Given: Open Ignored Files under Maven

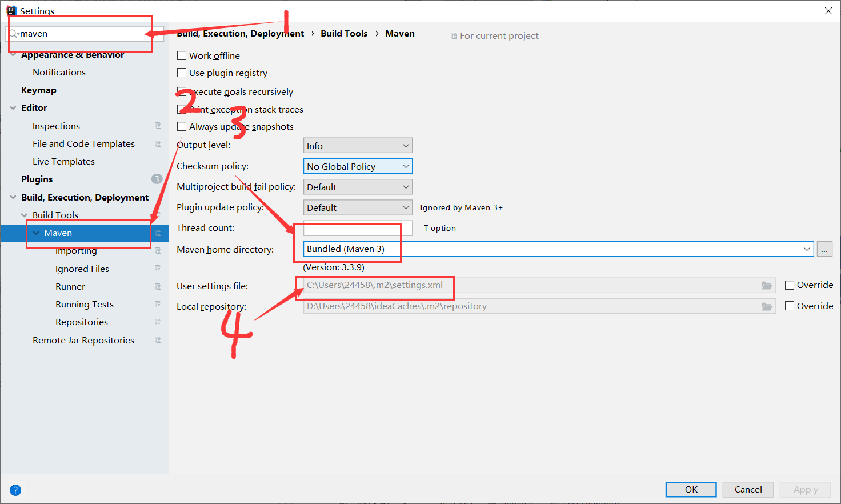Looking at the screenshot, I should (x=82, y=269).
